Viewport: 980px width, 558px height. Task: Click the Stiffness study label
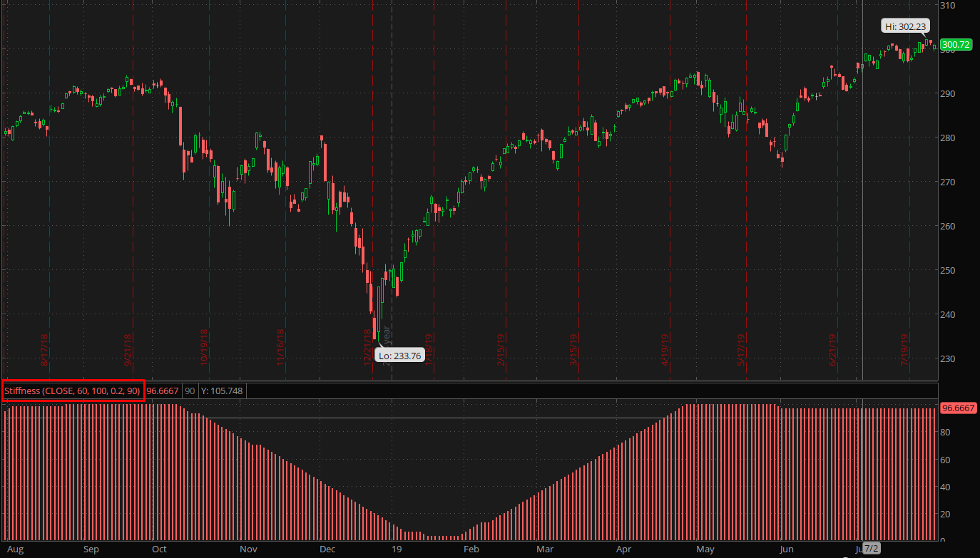73,391
